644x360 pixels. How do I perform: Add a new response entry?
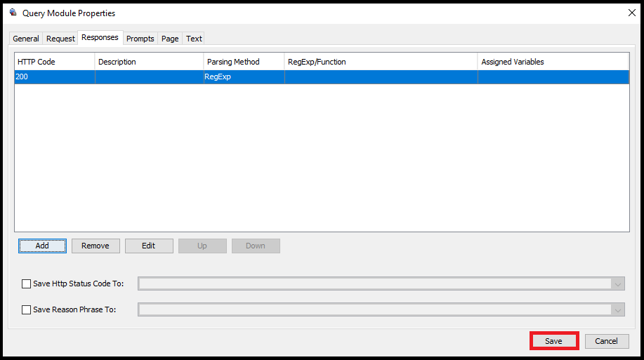42,246
